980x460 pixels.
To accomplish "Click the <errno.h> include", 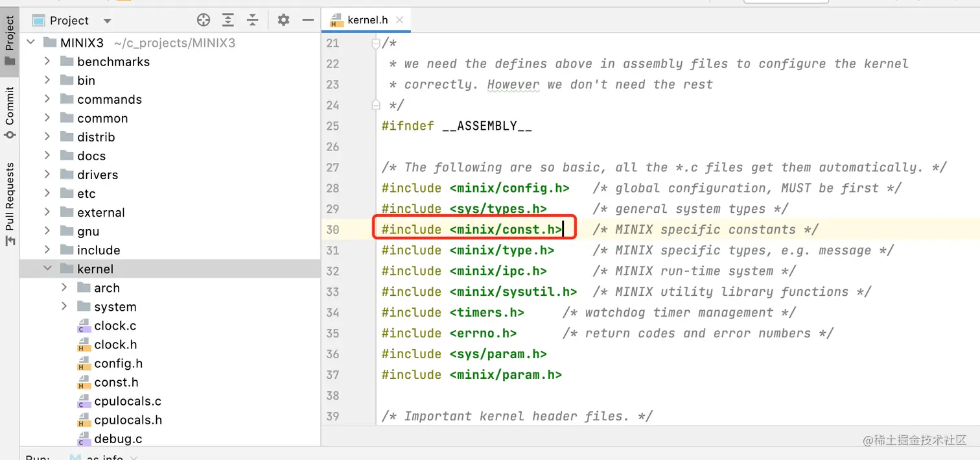I will [x=483, y=333].
